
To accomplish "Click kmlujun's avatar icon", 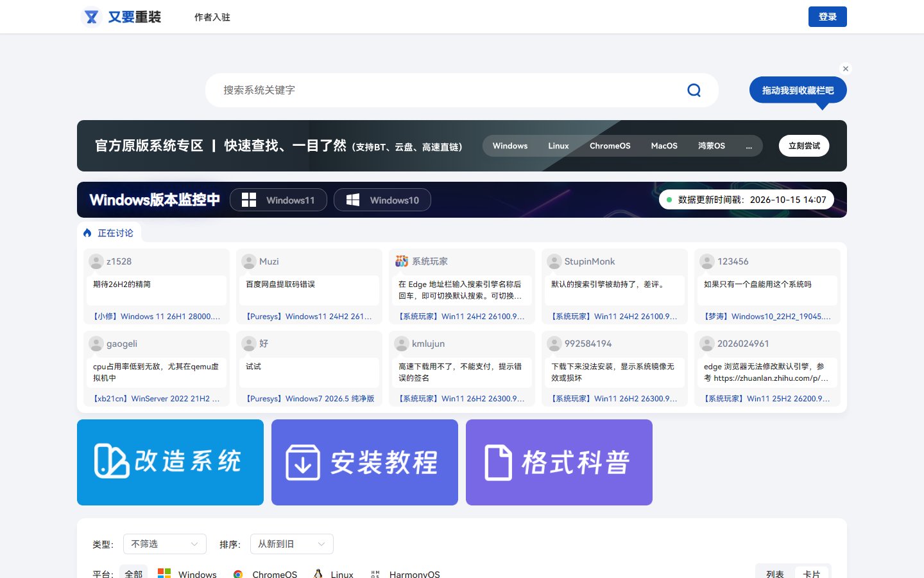I will 402,344.
